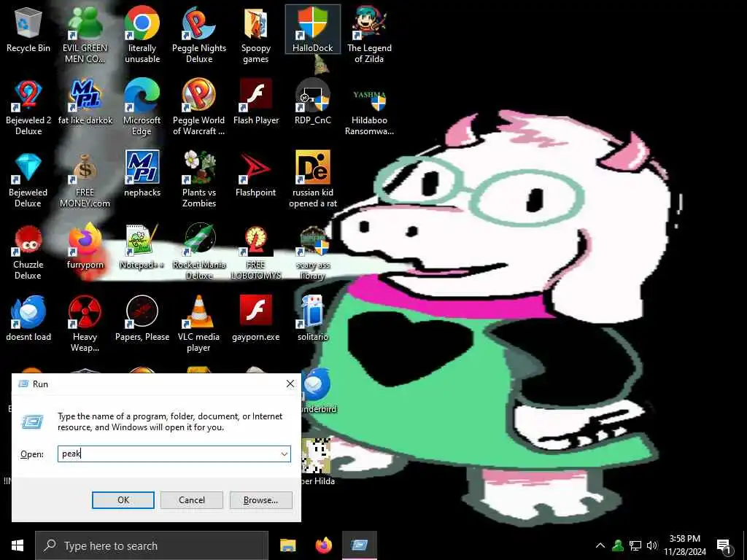
Task: Open FREE MONEY.com money bag icon
Action: coord(85,180)
